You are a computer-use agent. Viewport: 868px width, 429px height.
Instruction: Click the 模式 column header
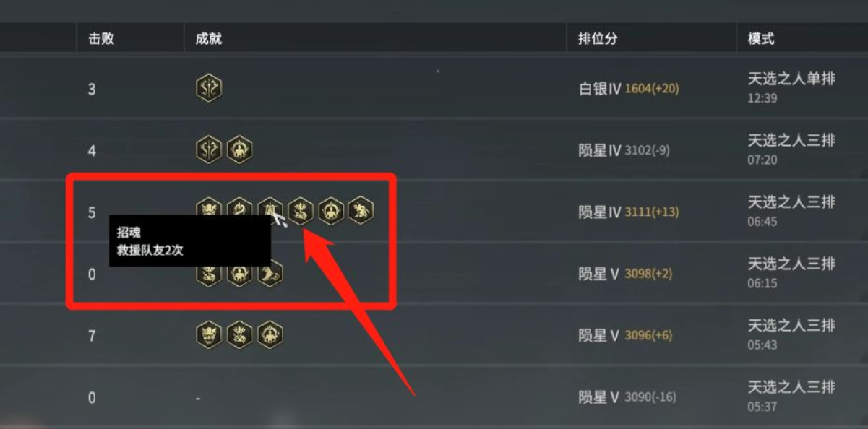coord(761,39)
